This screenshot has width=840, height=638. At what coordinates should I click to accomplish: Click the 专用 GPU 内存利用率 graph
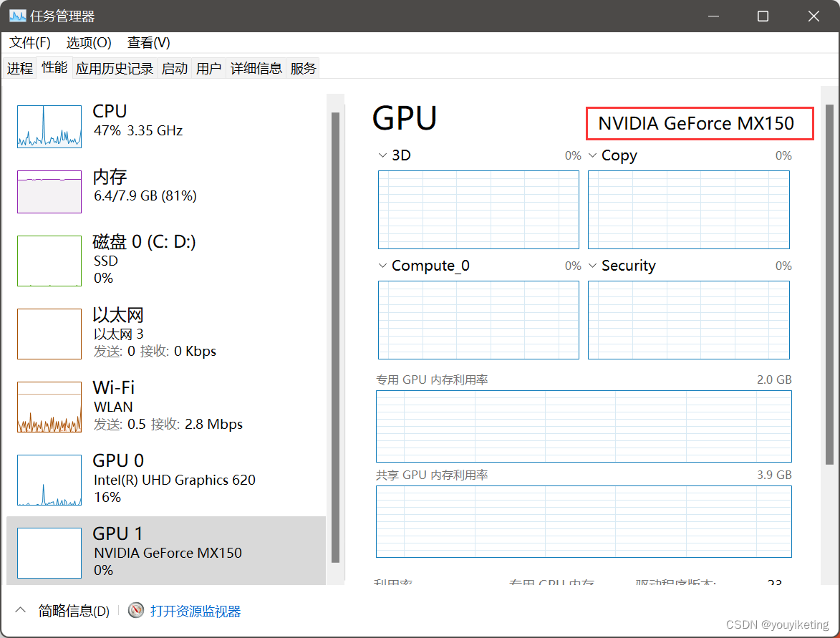coord(584,426)
